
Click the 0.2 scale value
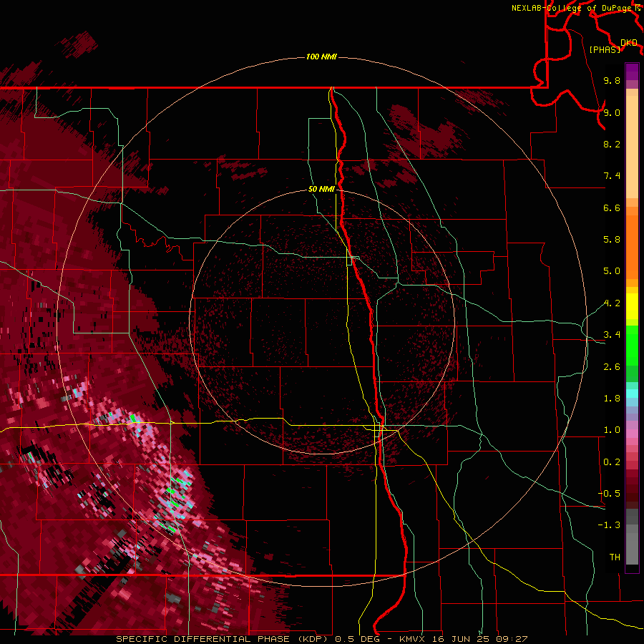coord(612,462)
